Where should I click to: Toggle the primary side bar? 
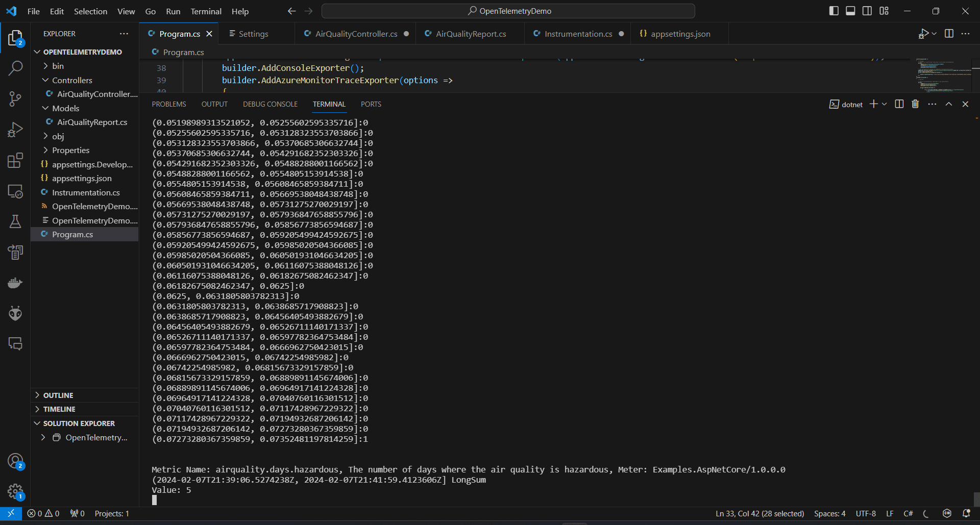point(834,10)
